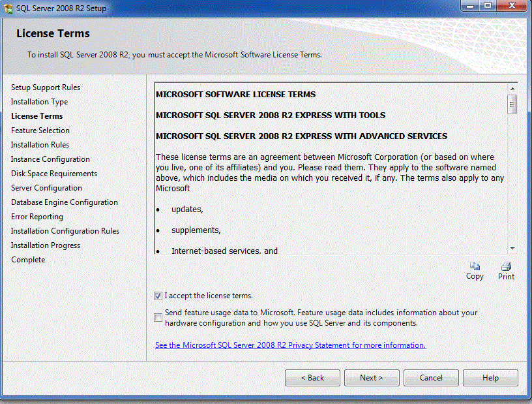Select the Complete step in sidebar
The image size is (532, 404).
pos(28,260)
